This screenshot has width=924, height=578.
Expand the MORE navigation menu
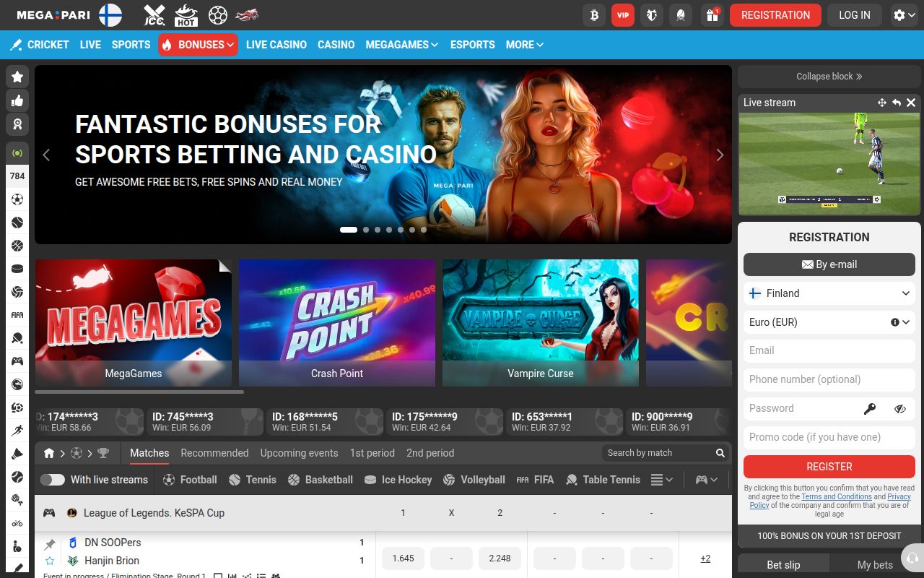[525, 45]
